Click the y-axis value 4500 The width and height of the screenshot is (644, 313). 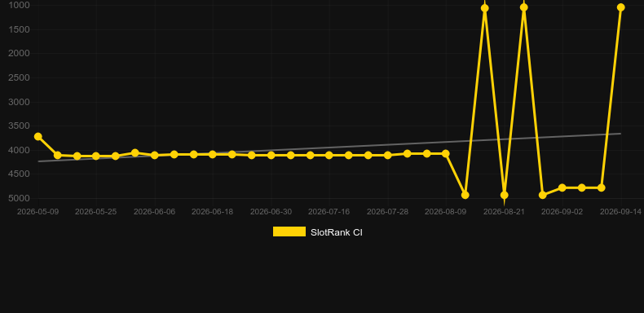19,174
